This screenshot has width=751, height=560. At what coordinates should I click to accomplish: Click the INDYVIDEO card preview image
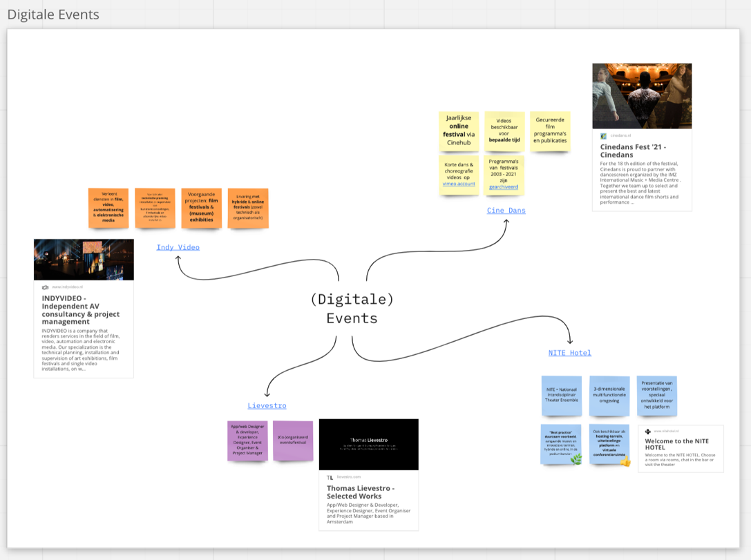(x=84, y=260)
